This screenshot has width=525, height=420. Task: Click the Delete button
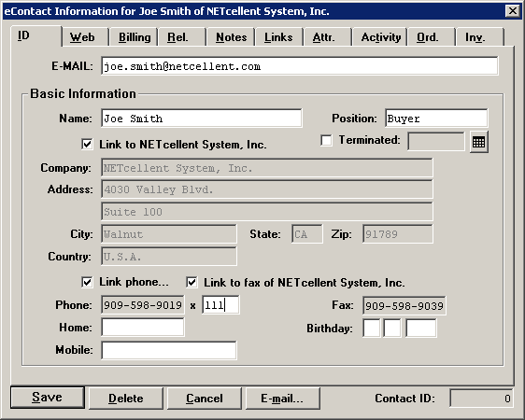(x=126, y=399)
